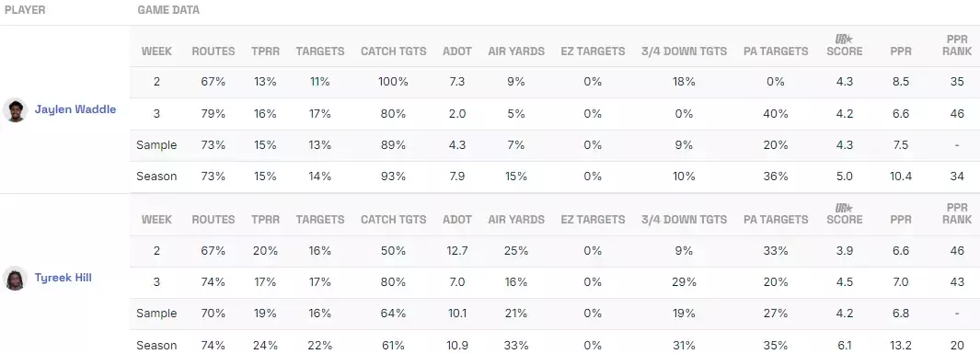
Task: Click AIR YARDS header in Waddle's table
Action: 516,51
